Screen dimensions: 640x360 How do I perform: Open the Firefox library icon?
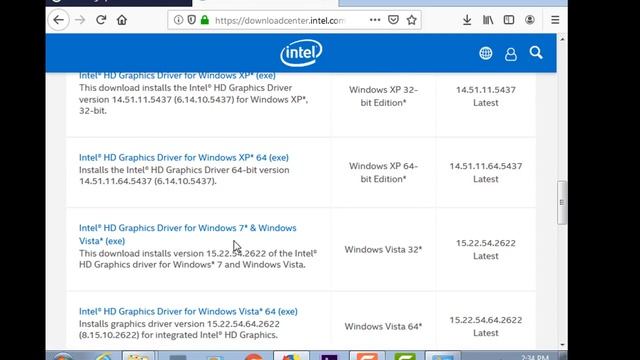point(488,20)
